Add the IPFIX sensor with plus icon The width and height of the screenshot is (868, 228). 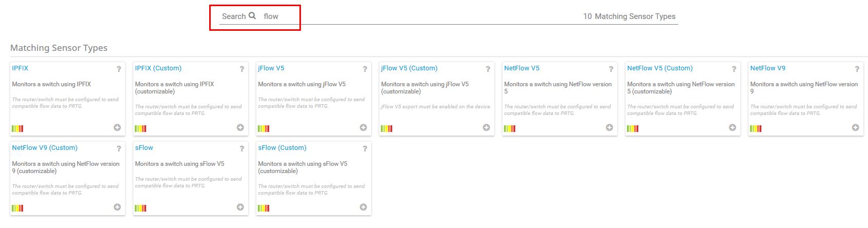[x=117, y=127]
